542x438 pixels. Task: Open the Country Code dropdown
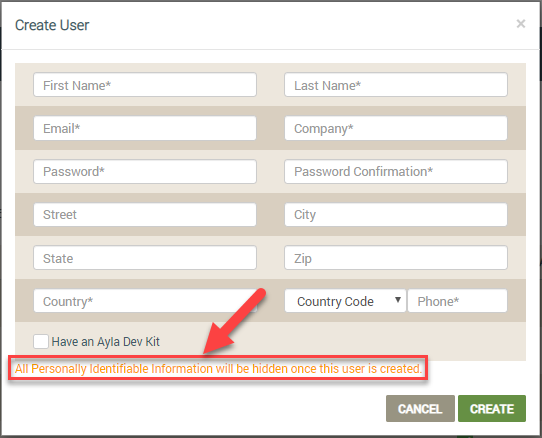[x=345, y=301]
